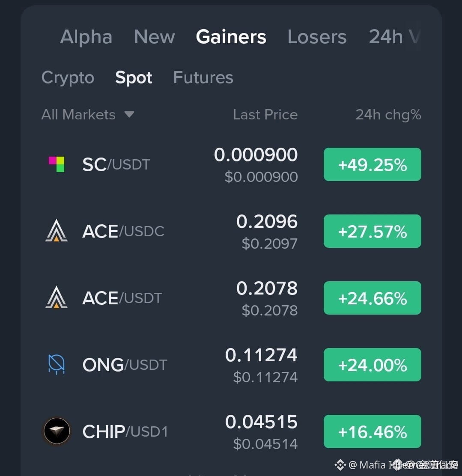
Task: Select the 24h Vol tab
Action: pos(395,37)
